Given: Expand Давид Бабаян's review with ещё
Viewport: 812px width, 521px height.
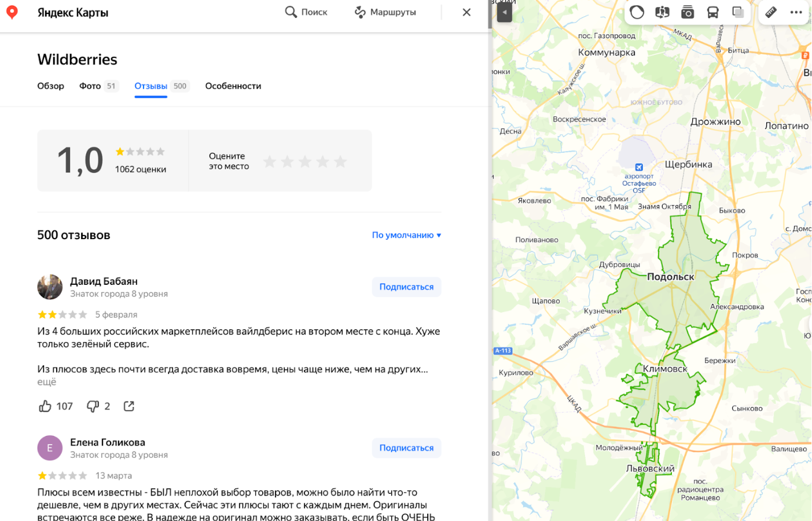Looking at the screenshot, I should click(x=47, y=382).
